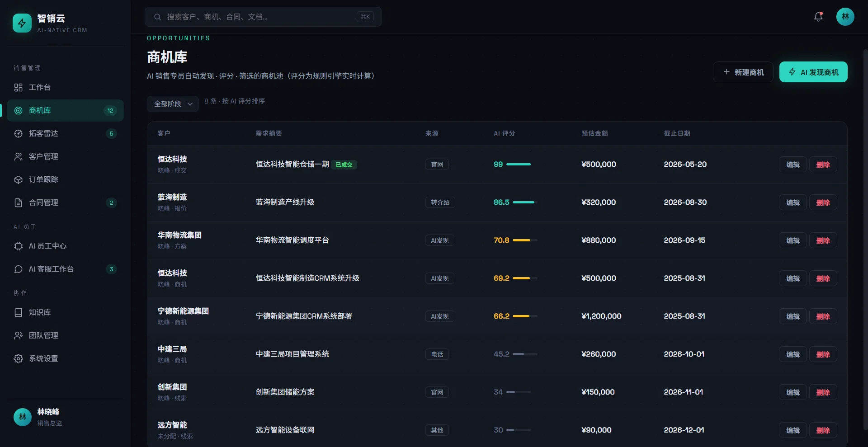Click the AI 评分 column header
Screen dimensions: 868x447
[x=504, y=133]
